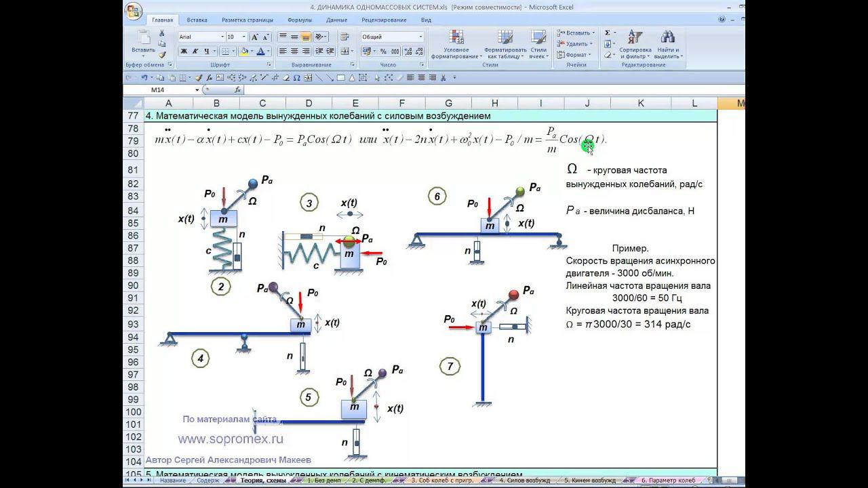868x488 pixels.
Task: Click the AutoSum sigma icon
Action: [607, 33]
